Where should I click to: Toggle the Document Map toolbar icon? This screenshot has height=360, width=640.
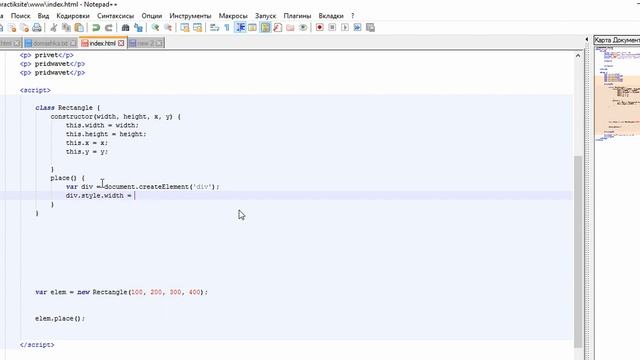coord(265,28)
